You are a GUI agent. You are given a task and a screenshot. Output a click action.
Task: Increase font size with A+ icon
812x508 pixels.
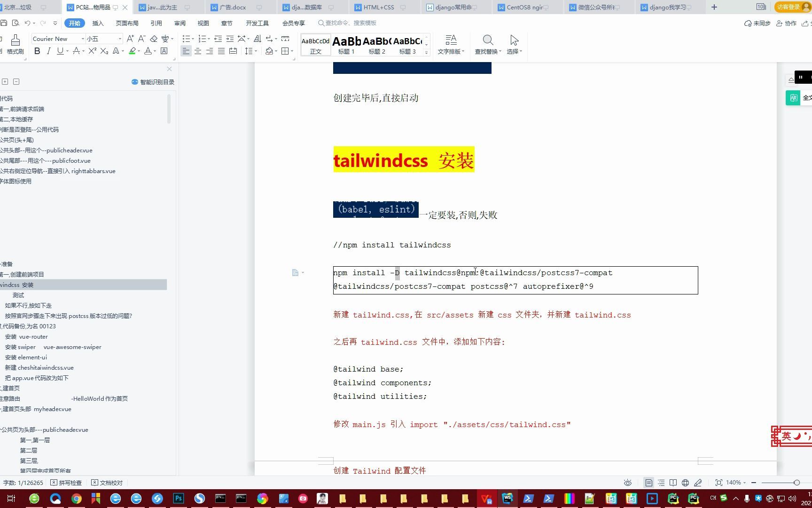click(x=130, y=39)
